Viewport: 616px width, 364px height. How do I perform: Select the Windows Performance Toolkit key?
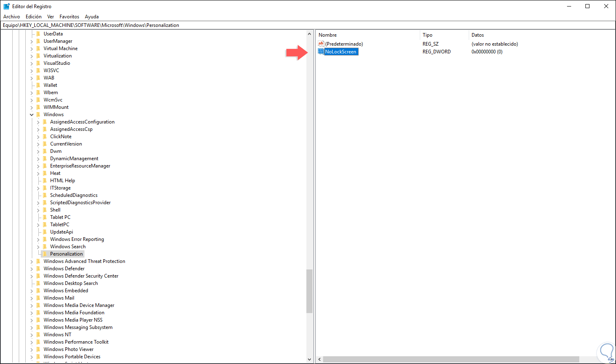[x=76, y=342]
